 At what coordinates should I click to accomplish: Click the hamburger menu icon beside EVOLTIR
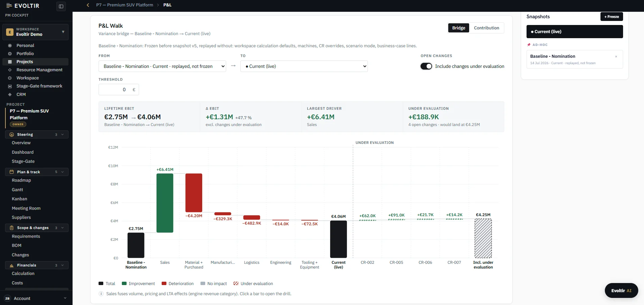tap(9, 6)
